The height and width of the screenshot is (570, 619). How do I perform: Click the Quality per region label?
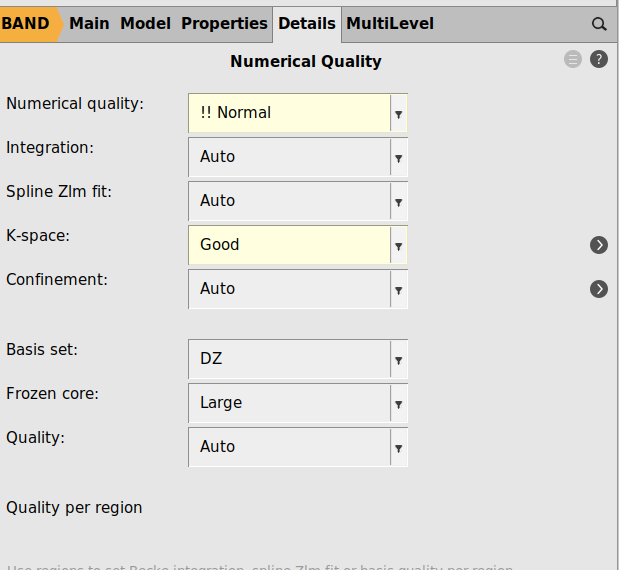tap(74, 508)
